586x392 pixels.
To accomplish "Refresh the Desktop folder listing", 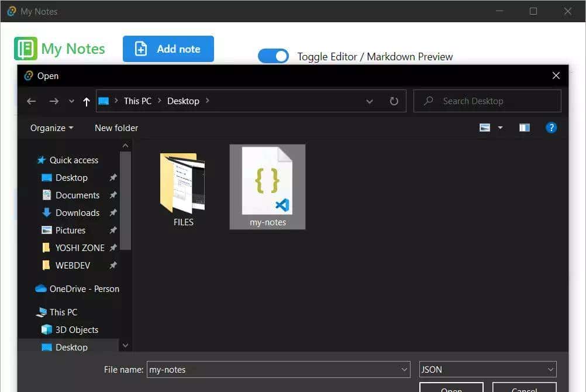I will (394, 101).
